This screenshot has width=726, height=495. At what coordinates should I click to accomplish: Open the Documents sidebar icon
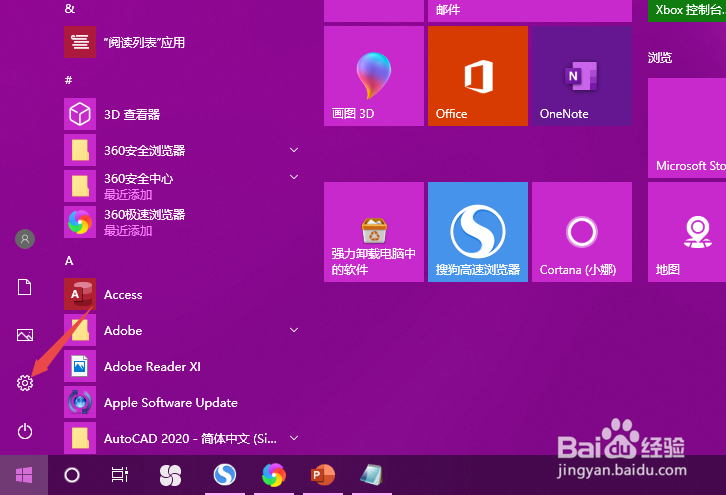[25, 287]
